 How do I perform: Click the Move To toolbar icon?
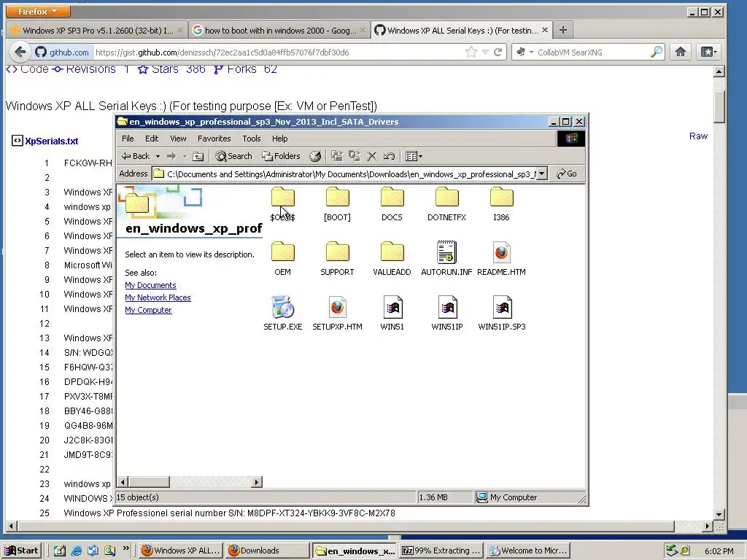[x=337, y=156]
